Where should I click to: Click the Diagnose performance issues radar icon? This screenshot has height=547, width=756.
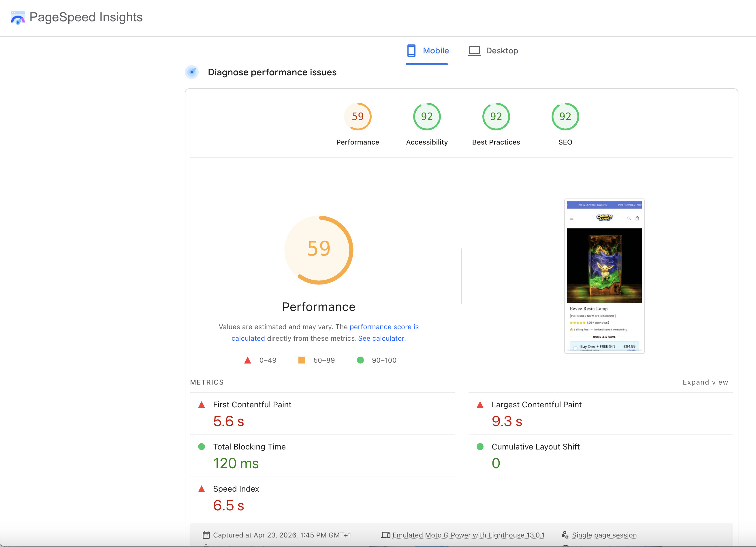tap(192, 72)
